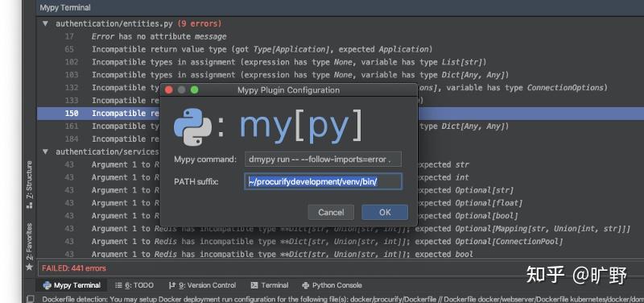Collapse the authentication/entities.py error group

(45, 23)
